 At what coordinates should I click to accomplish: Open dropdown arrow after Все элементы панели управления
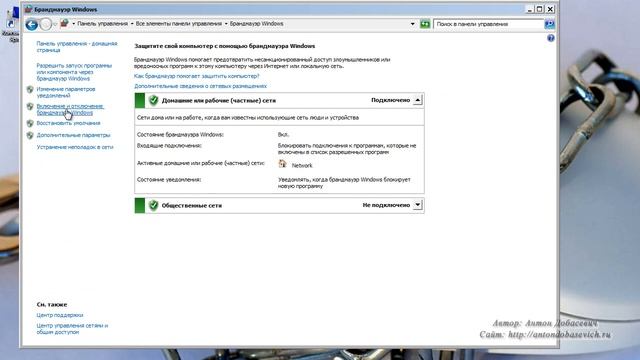pos(226,24)
